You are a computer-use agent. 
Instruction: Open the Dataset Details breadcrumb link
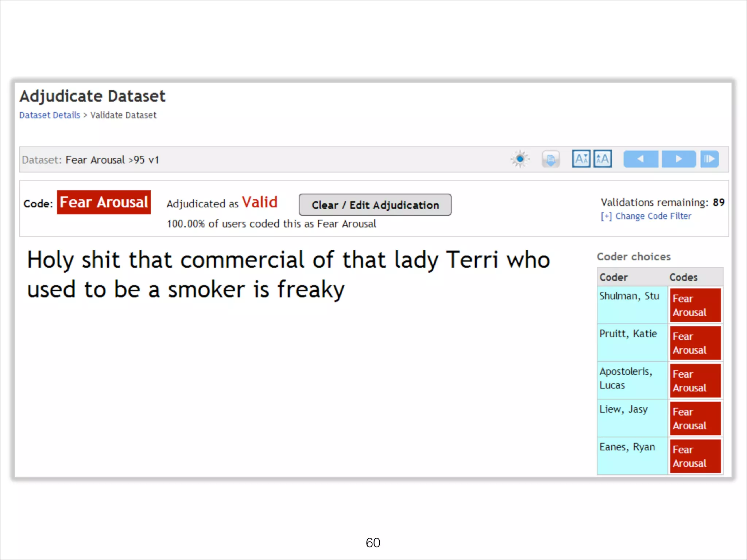50,115
